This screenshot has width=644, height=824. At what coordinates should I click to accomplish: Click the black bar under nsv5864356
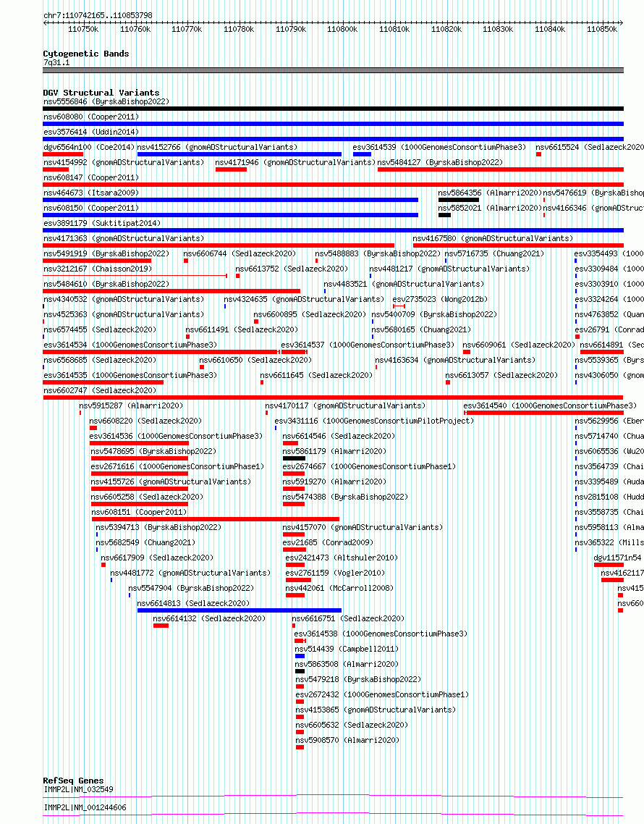click(x=459, y=201)
